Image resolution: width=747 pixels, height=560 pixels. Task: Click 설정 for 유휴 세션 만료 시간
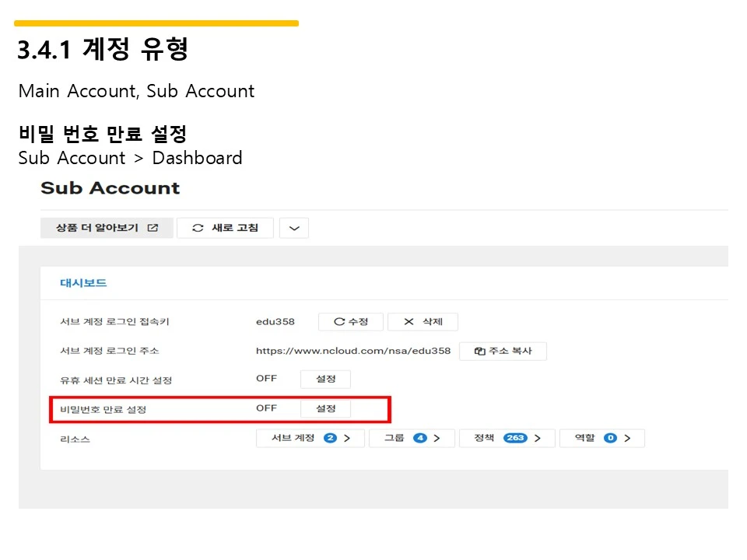pyautogui.click(x=326, y=379)
